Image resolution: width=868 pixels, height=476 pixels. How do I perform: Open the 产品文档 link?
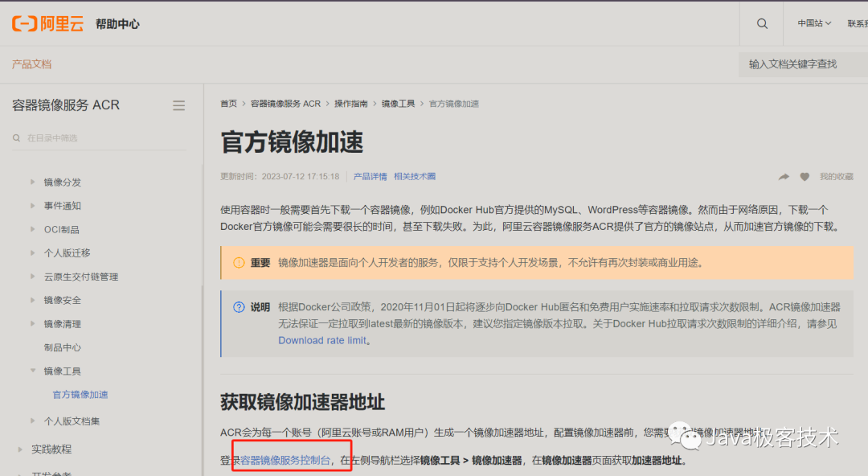pos(31,64)
